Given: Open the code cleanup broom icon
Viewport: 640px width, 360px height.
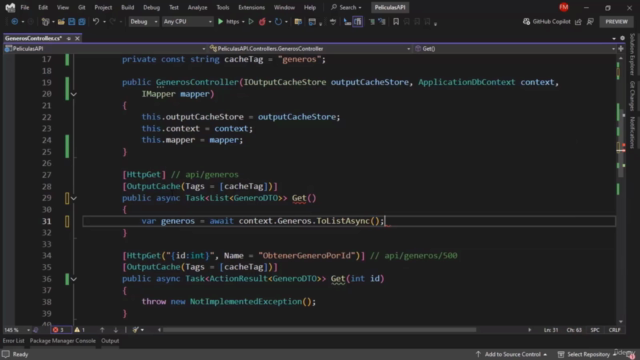Looking at the screenshot, I should [136, 330].
